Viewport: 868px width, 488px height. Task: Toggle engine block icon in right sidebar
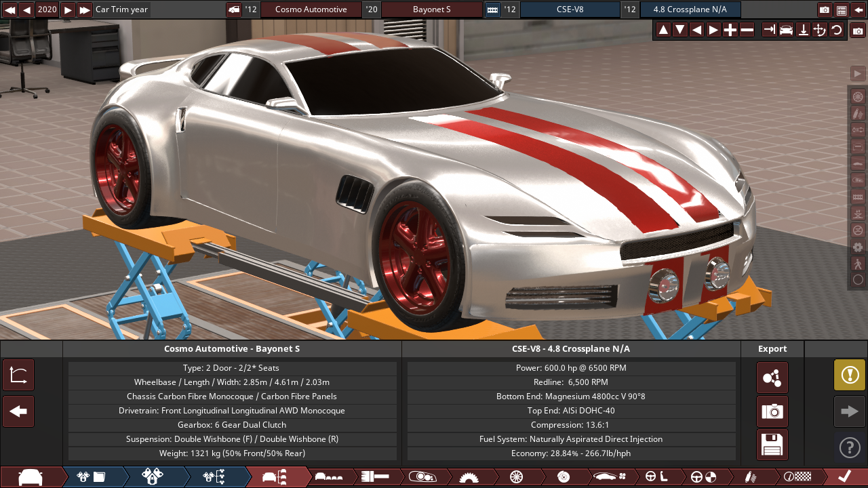[x=858, y=196]
